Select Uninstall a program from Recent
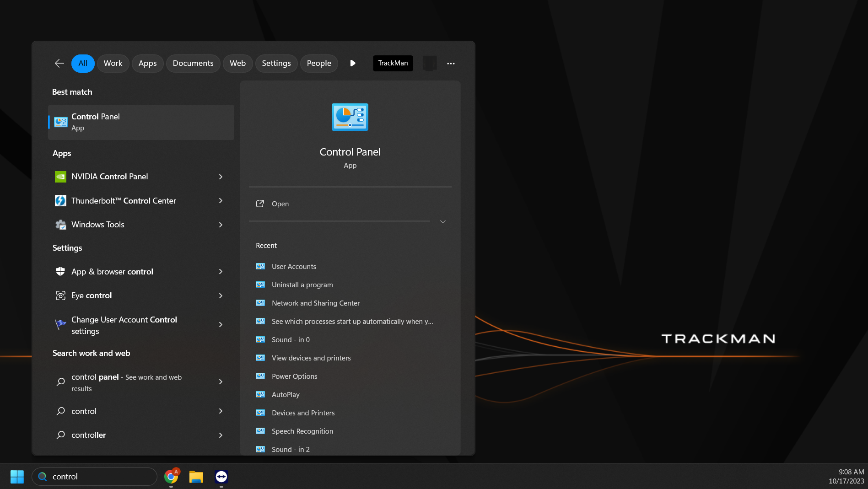Viewport: 868px width, 489px height. [x=302, y=285]
